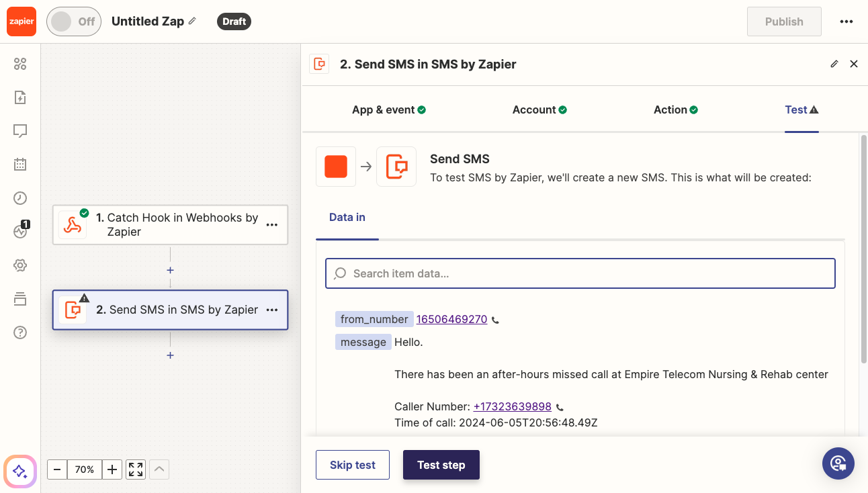The width and height of the screenshot is (868, 493).
Task: Close the step editor panel
Action: (x=854, y=64)
